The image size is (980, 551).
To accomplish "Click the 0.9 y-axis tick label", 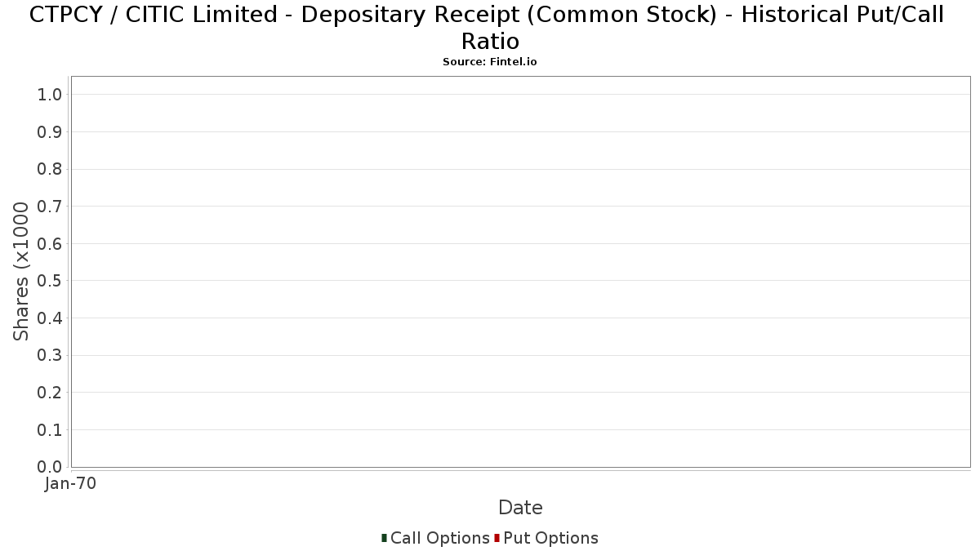I will pyautogui.click(x=50, y=132).
